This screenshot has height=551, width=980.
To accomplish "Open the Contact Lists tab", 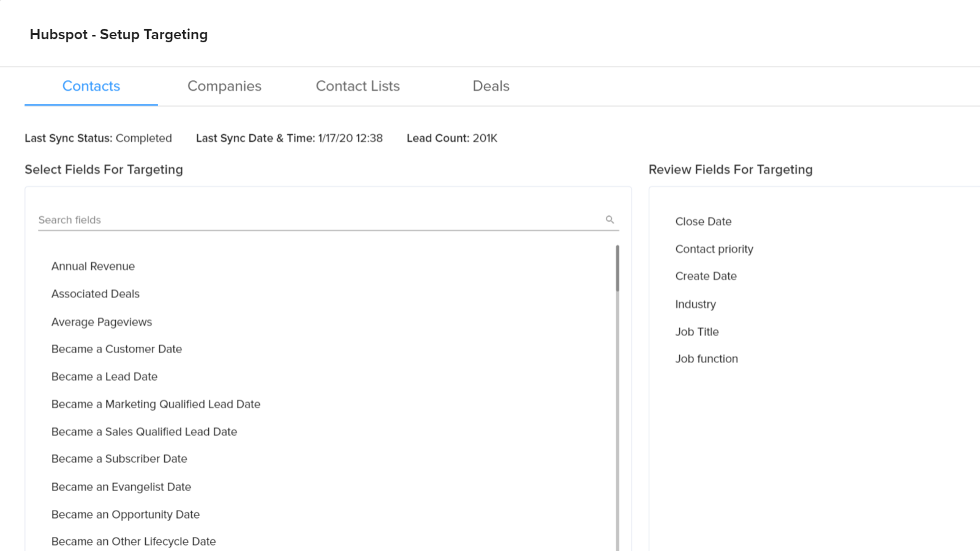I will coord(357,86).
